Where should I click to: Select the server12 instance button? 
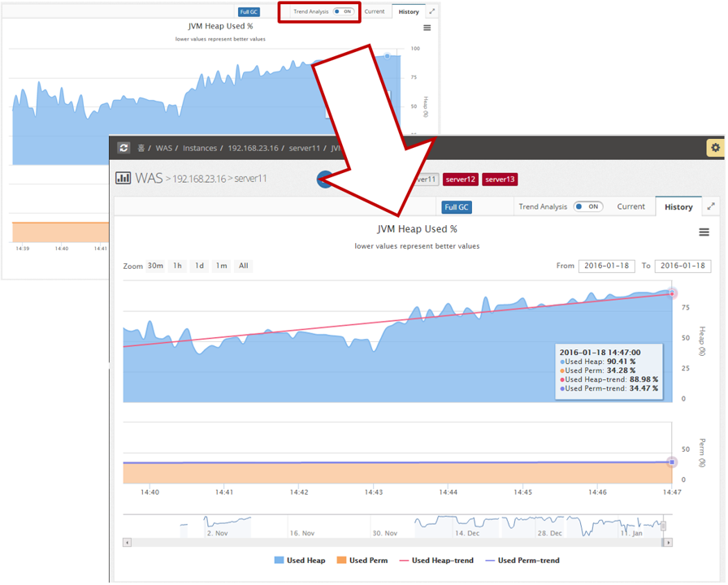coord(460,180)
